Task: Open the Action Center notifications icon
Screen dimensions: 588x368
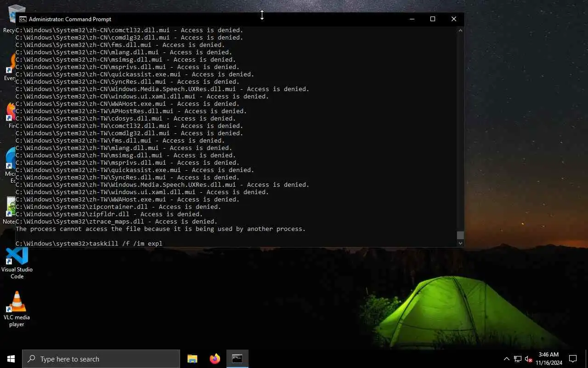Action: (573, 359)
